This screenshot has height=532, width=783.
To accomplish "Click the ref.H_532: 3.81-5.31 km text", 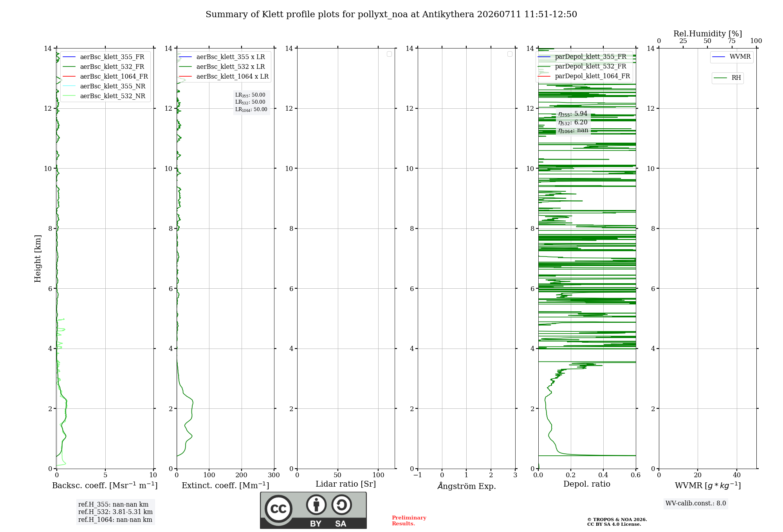I will point(115,512).
